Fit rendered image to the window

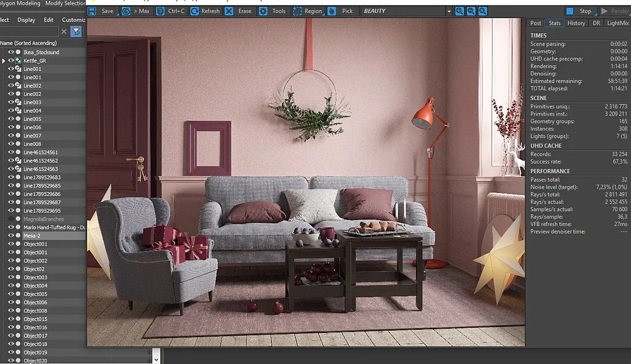pyautogui.click(x=482, y=11)
